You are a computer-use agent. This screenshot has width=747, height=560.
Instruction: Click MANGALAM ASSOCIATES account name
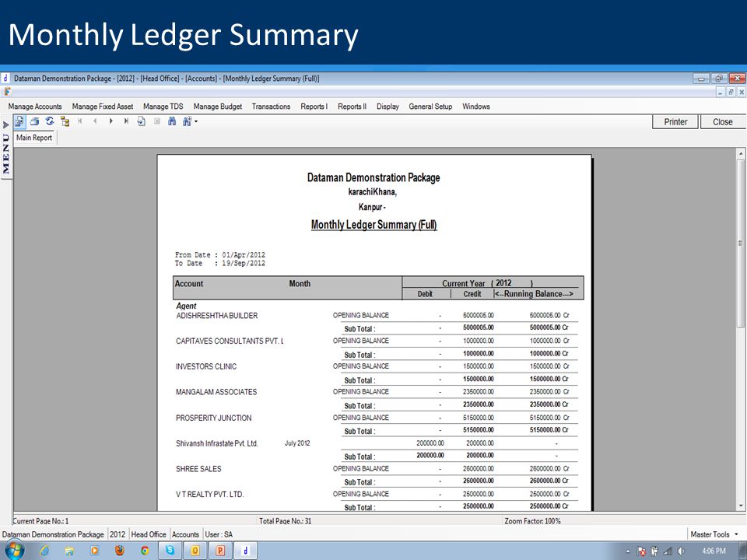pos(216,392)
